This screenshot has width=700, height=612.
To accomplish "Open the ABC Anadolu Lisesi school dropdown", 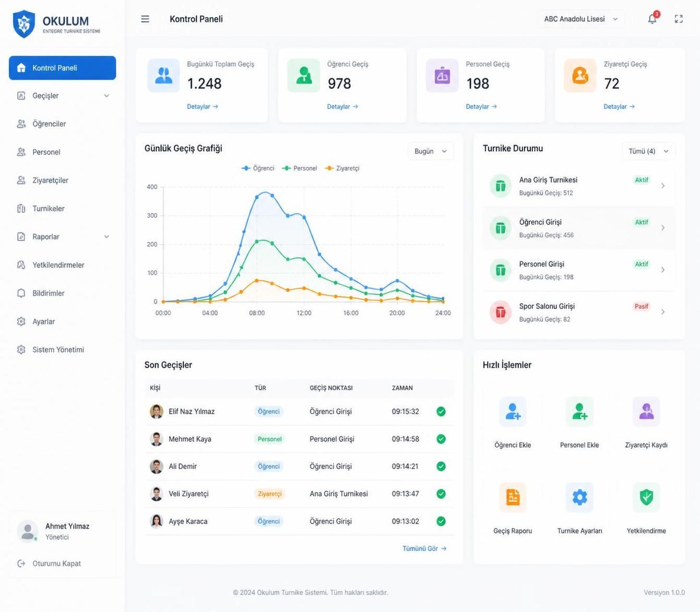I will click(580, 19).
